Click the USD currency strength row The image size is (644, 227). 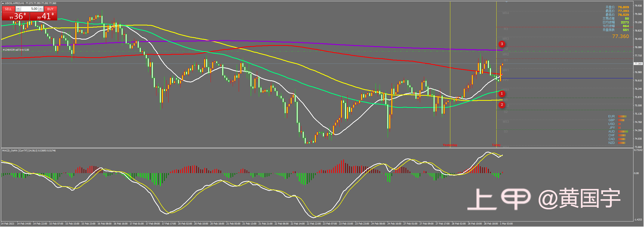[614, 124]
